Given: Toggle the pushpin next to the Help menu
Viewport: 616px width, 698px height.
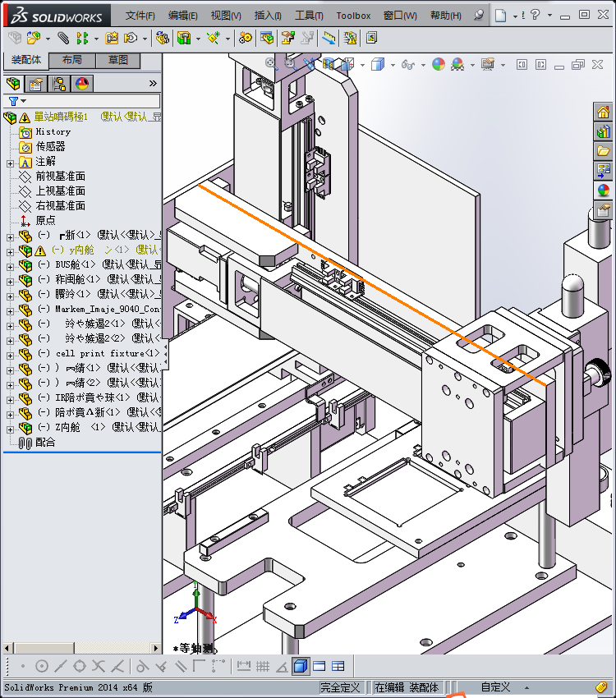Looking at the screenshot, I should click(479, 15).
